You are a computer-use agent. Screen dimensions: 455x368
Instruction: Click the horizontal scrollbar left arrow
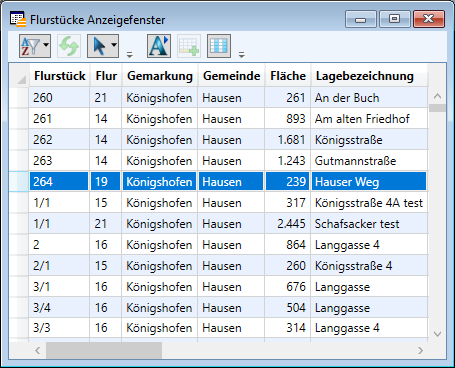click(38, 350)
